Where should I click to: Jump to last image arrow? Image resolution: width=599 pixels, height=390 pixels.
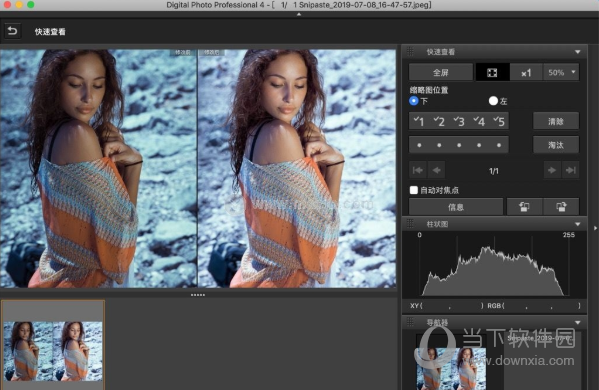point(571,170)
